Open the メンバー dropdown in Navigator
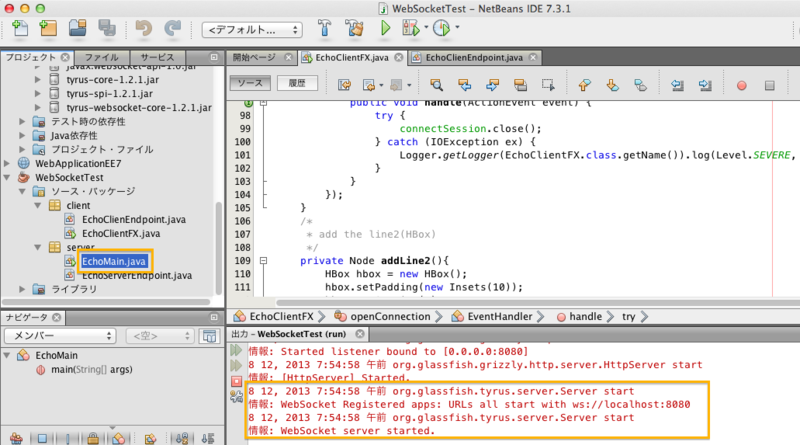The image size is (800, 445). [x=60, y=336]
